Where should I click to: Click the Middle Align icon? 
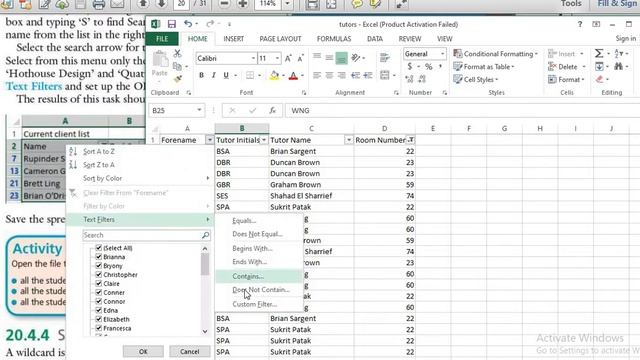[329, 58]
